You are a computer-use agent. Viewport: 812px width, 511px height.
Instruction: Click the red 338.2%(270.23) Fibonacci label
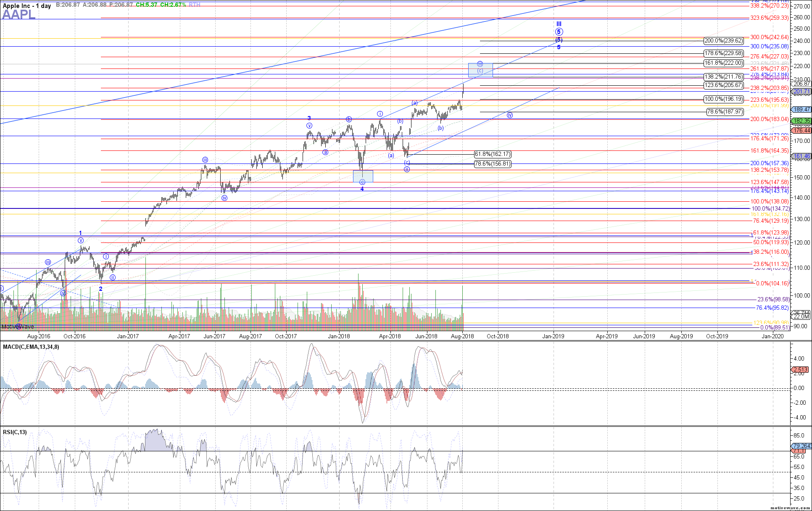coord(769,6)
